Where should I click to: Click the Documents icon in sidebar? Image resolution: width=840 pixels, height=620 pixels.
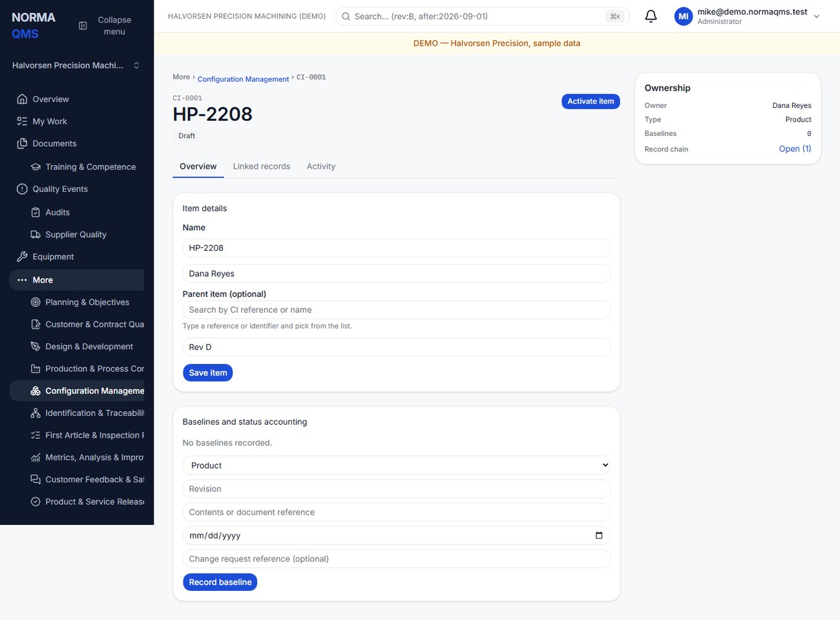22,144
